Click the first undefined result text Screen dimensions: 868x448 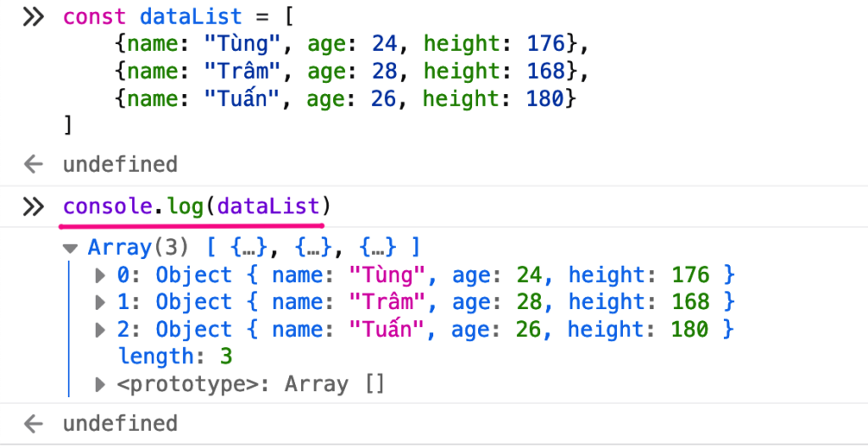click(120, 164)
